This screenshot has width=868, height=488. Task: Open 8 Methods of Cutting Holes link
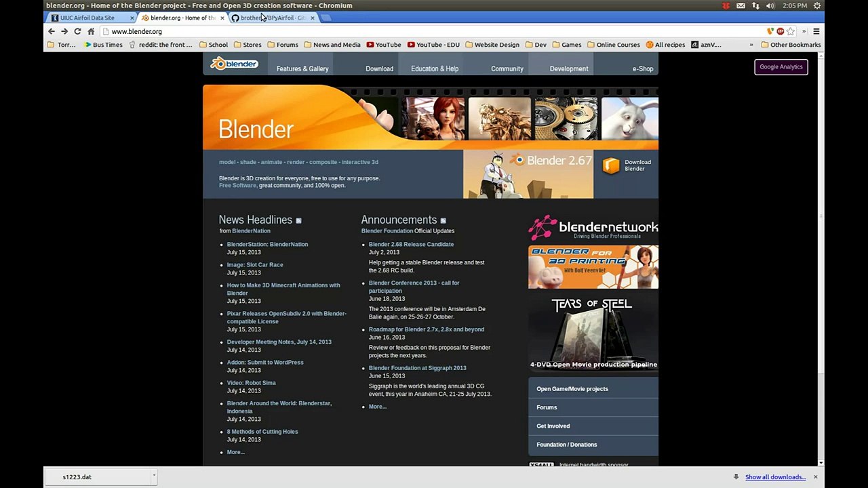pyautogui.click(x=262, y=431)
